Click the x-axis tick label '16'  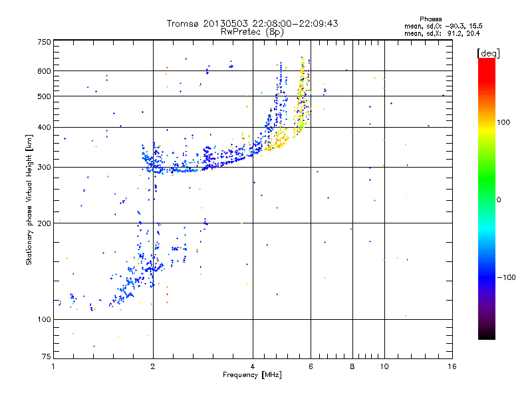click(x=452, y=366)
